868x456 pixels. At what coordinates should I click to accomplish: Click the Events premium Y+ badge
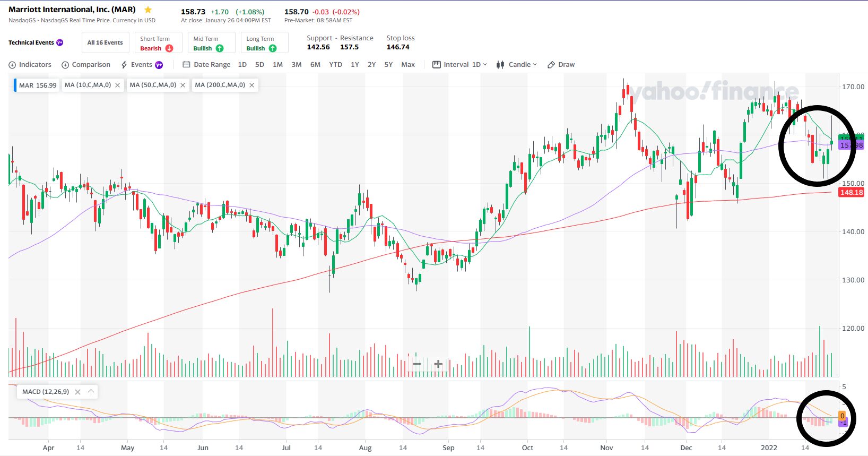pos(159,65)
